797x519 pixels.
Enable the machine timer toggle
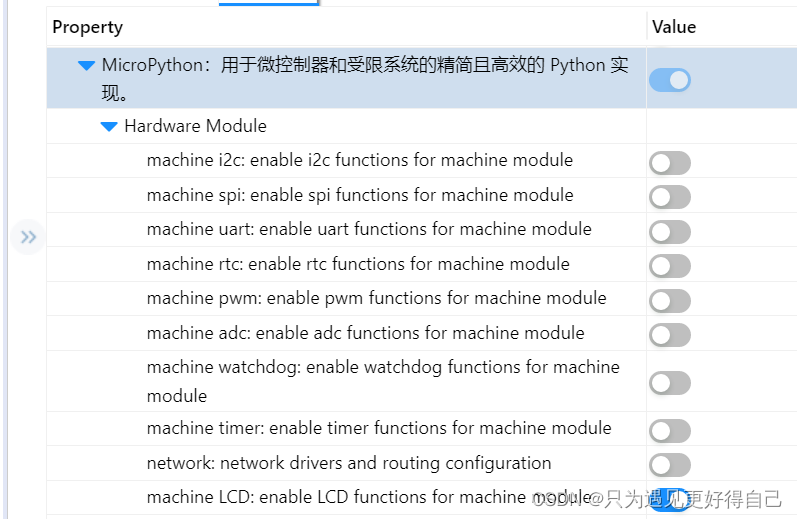[x=669, y=431]
